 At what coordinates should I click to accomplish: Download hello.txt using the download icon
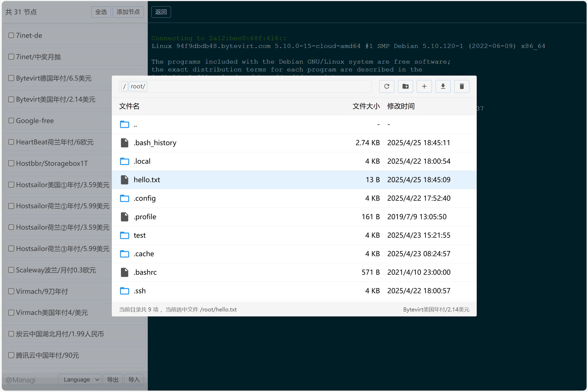pyautogui.click(x=443, y=86)
